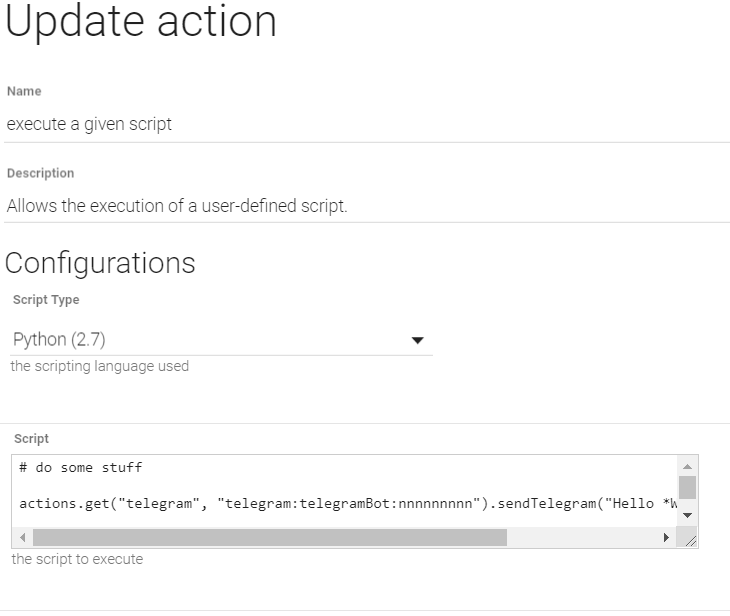
Task: Click the "Script Type" label
Action: pos(46,300)
